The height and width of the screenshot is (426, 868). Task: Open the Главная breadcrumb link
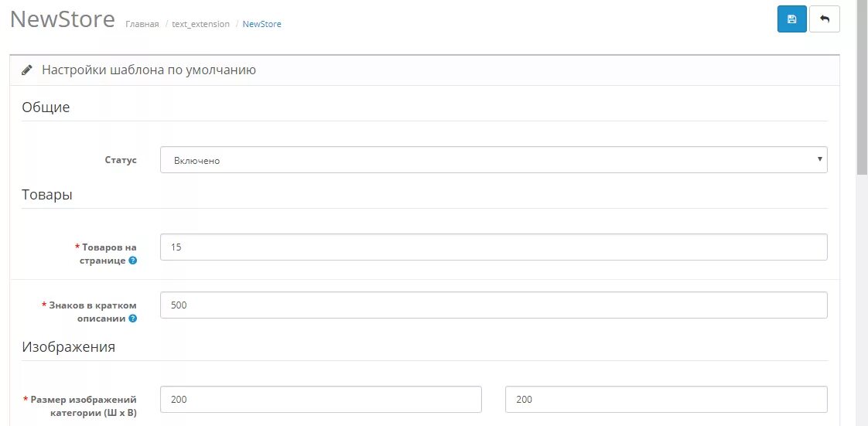click(x=142, y=24)
